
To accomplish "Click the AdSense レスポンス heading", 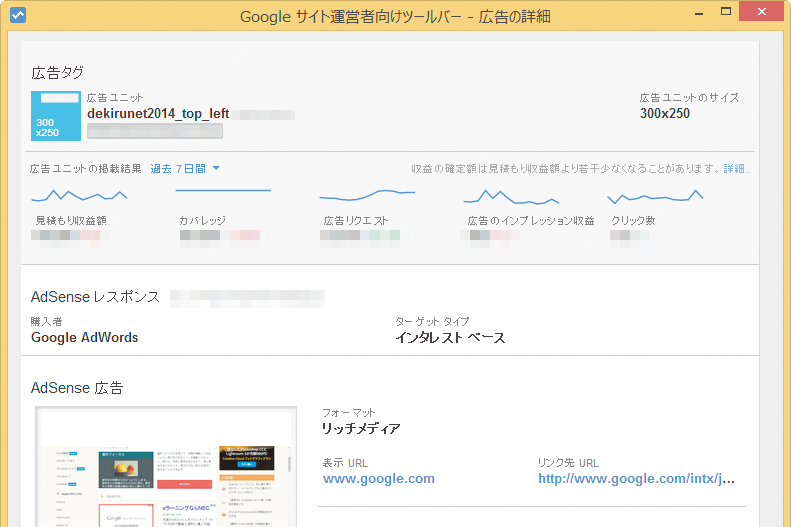I will coord(95,297).
